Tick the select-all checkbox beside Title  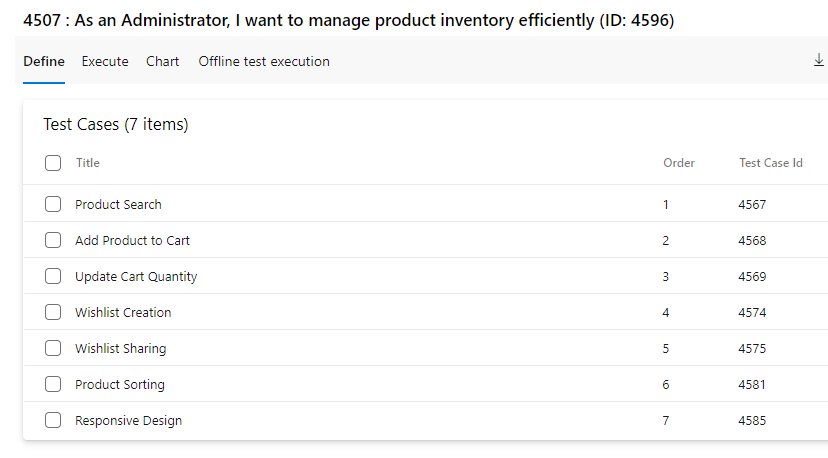(x=53, y=163)
